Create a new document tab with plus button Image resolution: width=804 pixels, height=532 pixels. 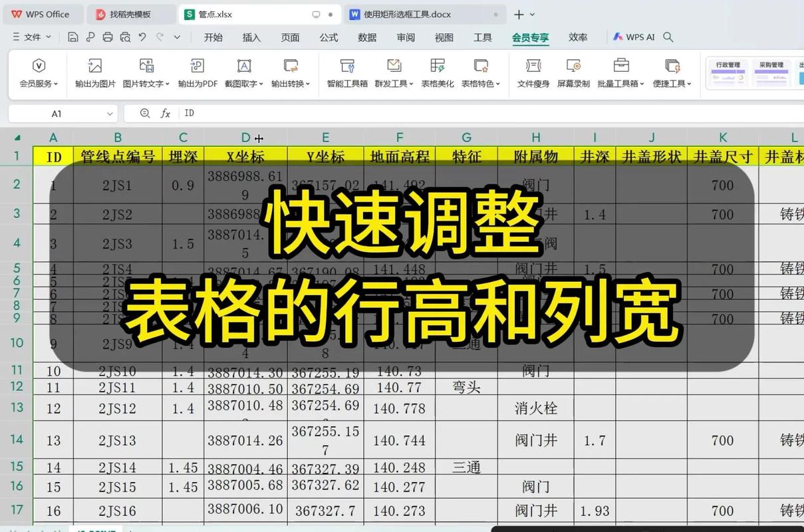click(518, 14)
